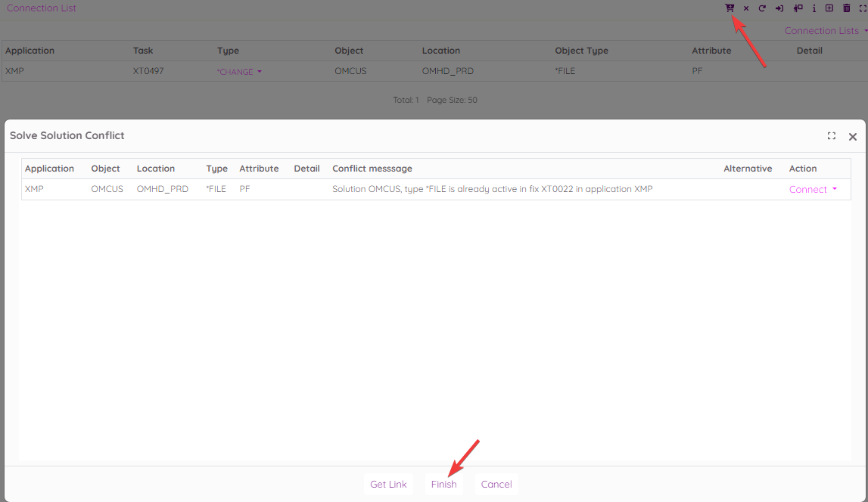The height and width of the screenshot is (502, 868).
Task: Click the Conflict message column header
Action: click(372, 169)
